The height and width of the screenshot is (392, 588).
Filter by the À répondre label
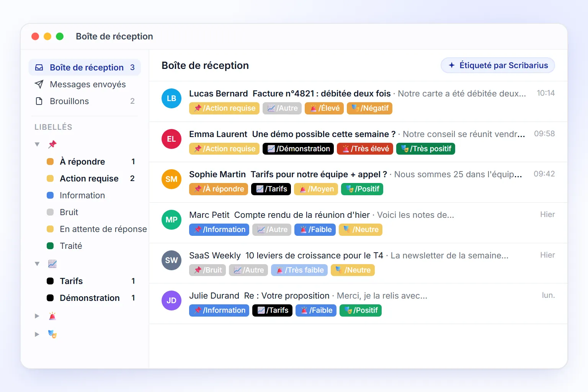tap(90, 162)
